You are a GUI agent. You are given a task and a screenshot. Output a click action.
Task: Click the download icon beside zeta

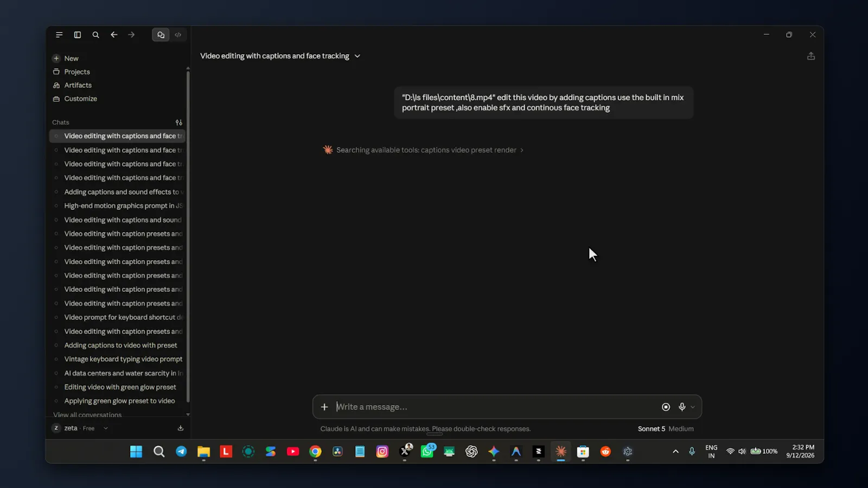click(181, 428)
